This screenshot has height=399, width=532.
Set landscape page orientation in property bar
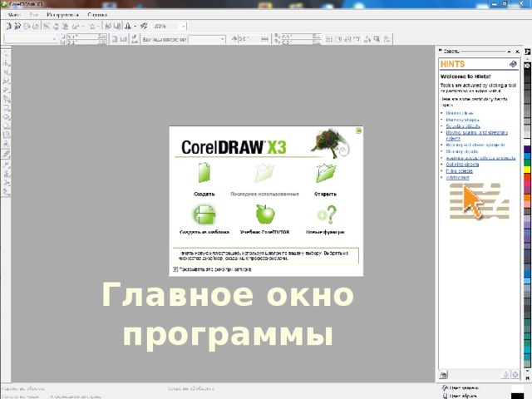click(124, 39)
